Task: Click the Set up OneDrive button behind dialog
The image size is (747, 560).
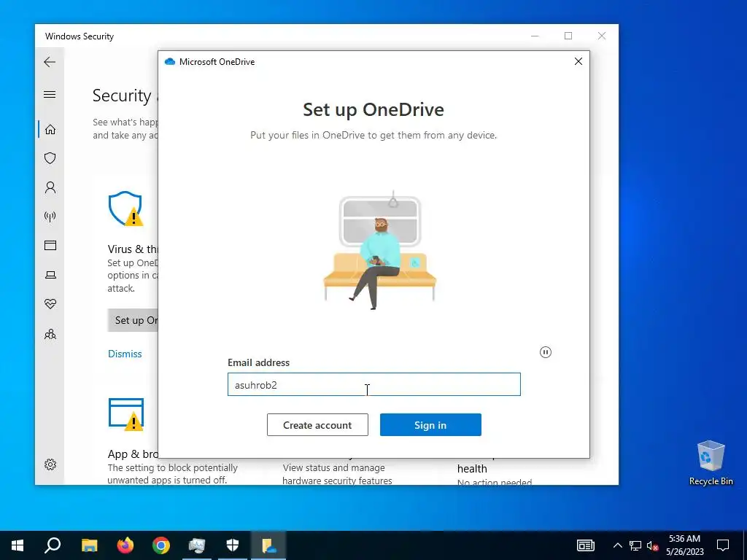Action: tap(133, 321)
